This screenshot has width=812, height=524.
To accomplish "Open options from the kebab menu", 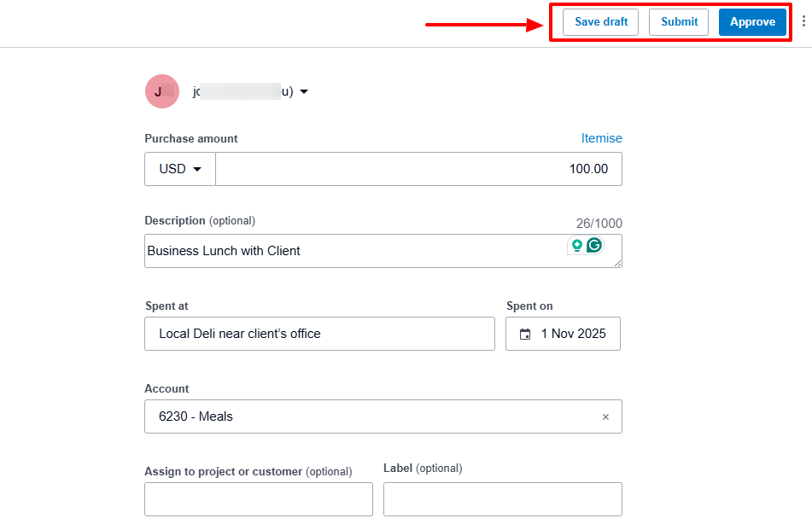I will tap(803, 22).
